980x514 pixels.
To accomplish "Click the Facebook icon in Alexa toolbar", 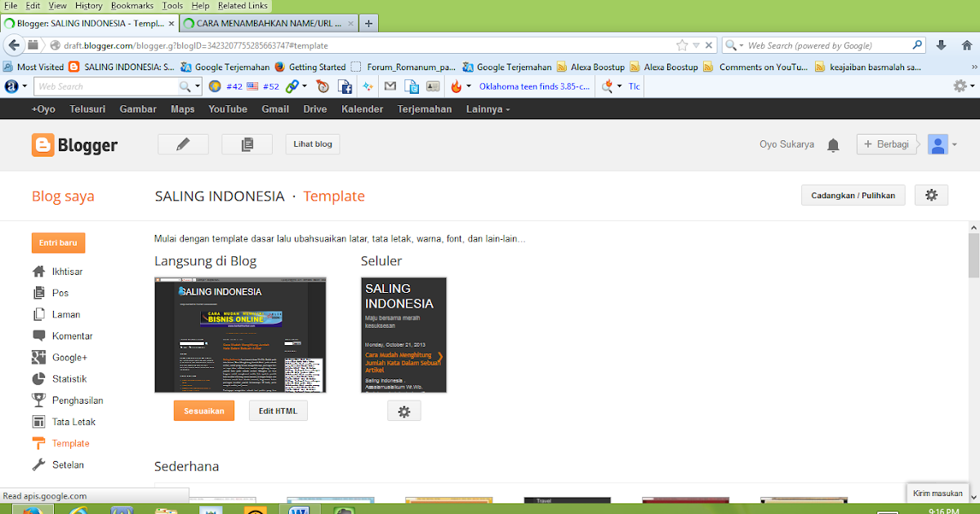I will point(345,86).
